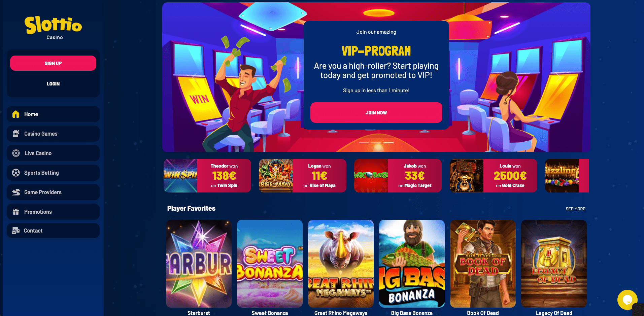Click the Casino Games slot machine icon

point(16,134)
